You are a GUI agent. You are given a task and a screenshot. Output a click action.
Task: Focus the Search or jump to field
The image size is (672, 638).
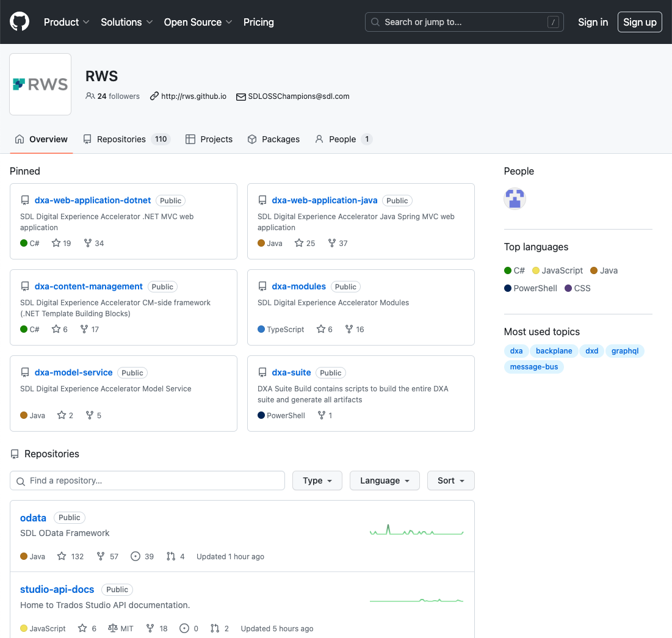point(464,22)
